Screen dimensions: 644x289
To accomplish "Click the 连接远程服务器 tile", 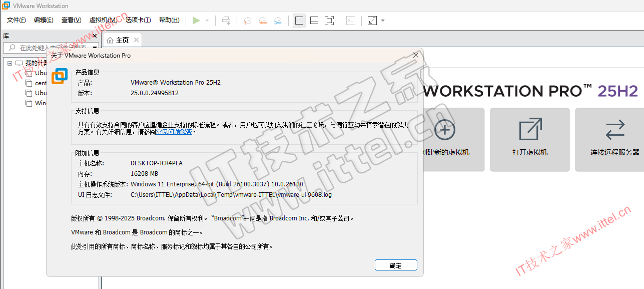I will [614, 139].
